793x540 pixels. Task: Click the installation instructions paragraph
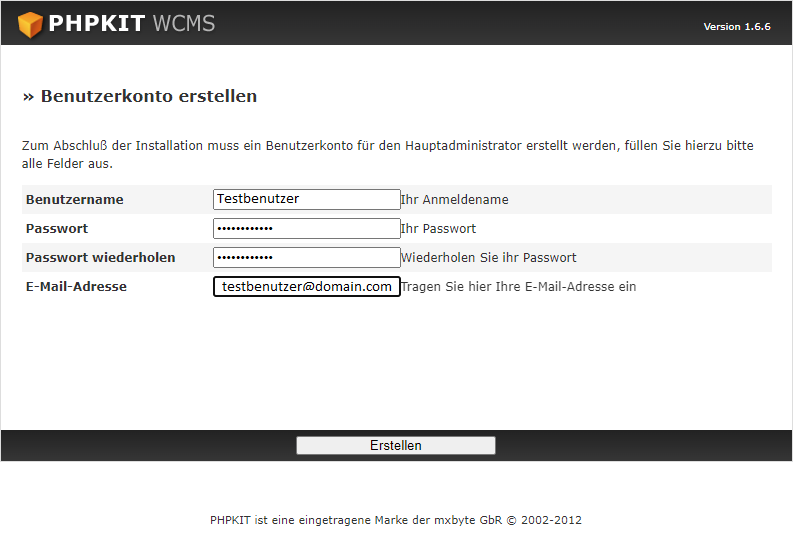point(387,154)
